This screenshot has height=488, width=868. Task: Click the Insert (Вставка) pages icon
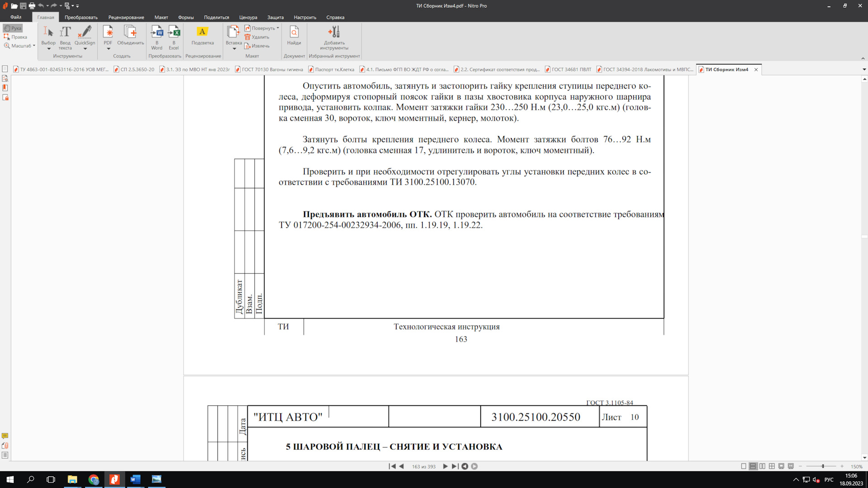tap(233, 32)
